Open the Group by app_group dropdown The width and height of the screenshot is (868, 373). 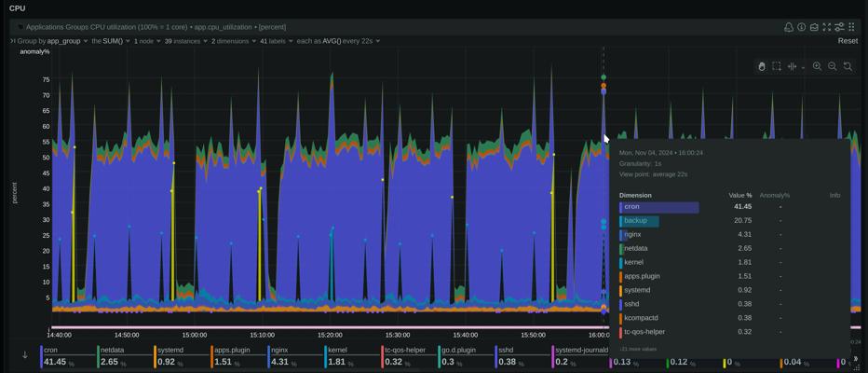tap(49, 41)
